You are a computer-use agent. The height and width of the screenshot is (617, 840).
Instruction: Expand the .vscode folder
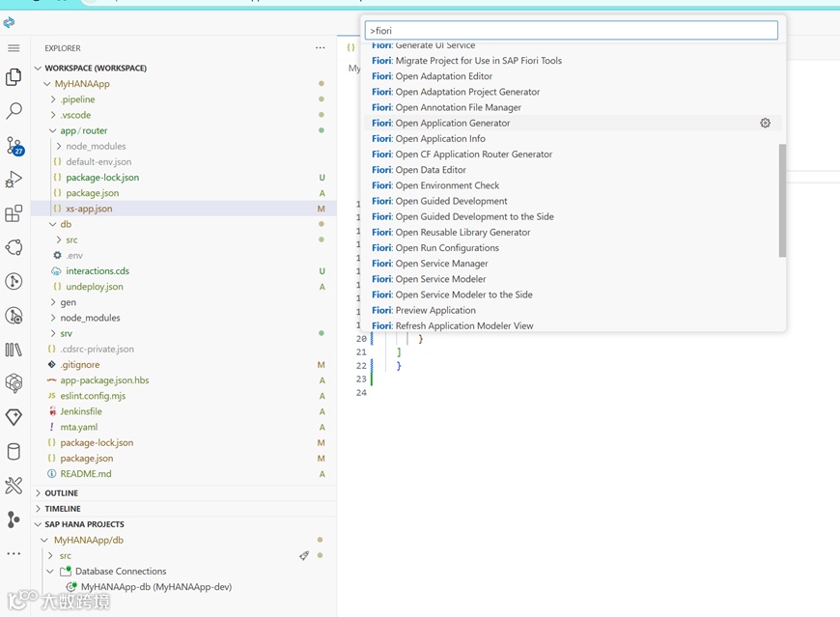point(53,115)
